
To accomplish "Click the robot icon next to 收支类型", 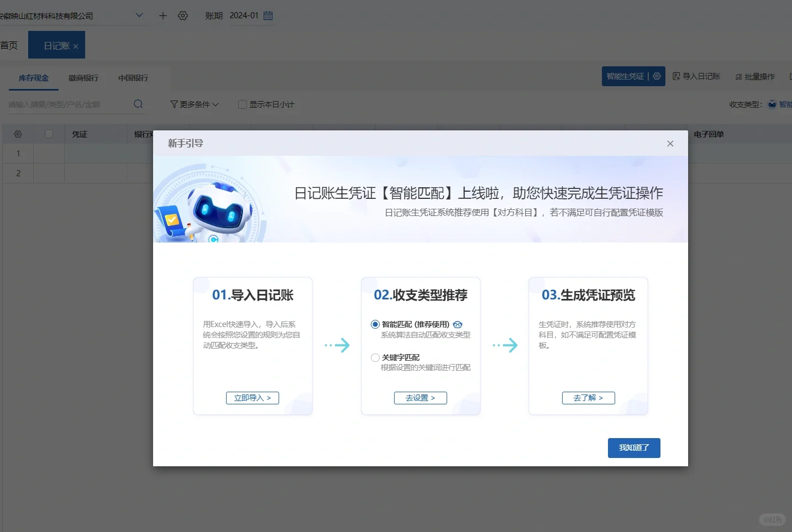I will pos(772,104).
